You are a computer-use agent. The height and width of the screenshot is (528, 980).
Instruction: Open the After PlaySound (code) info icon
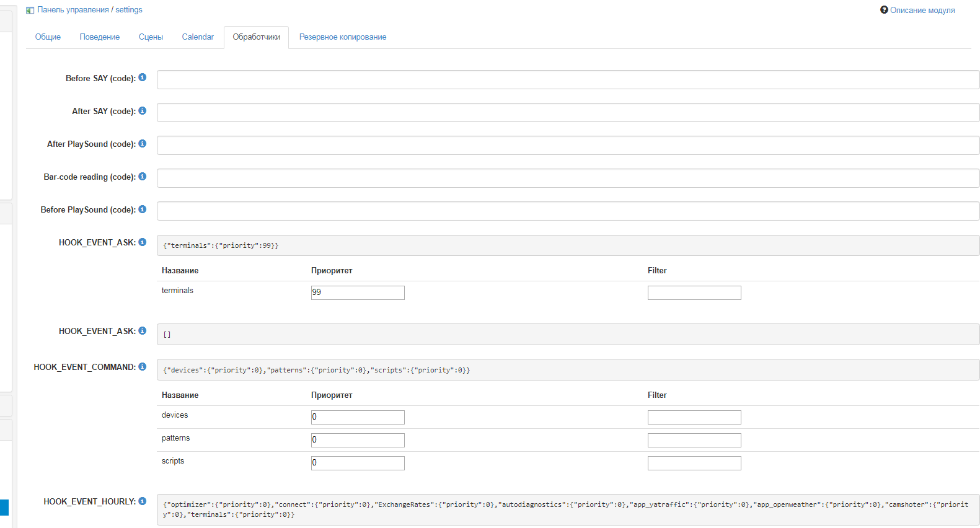(x=142, y=144)
